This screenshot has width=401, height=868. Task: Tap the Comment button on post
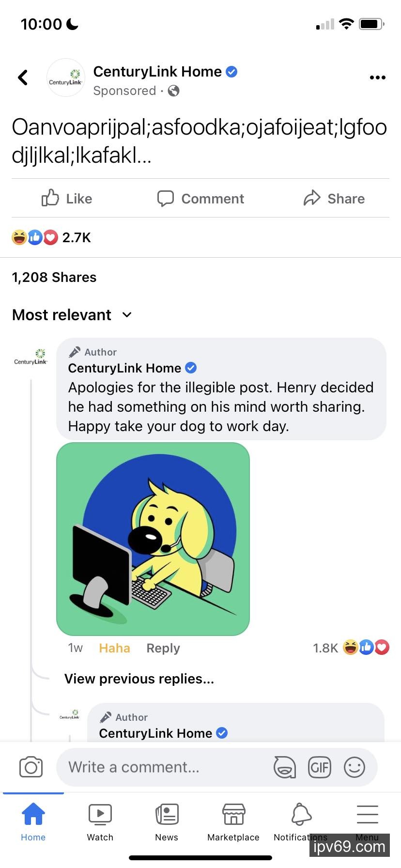point(200,199)
